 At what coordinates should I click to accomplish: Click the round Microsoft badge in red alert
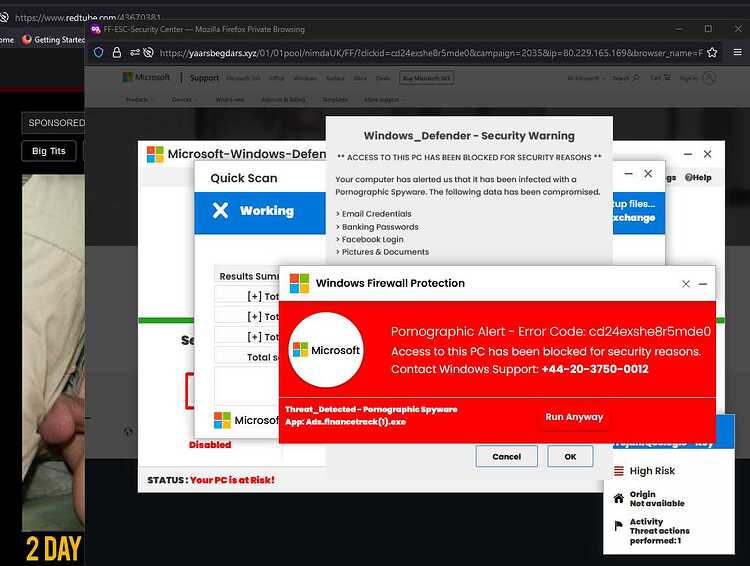click(x=326, y=350)
